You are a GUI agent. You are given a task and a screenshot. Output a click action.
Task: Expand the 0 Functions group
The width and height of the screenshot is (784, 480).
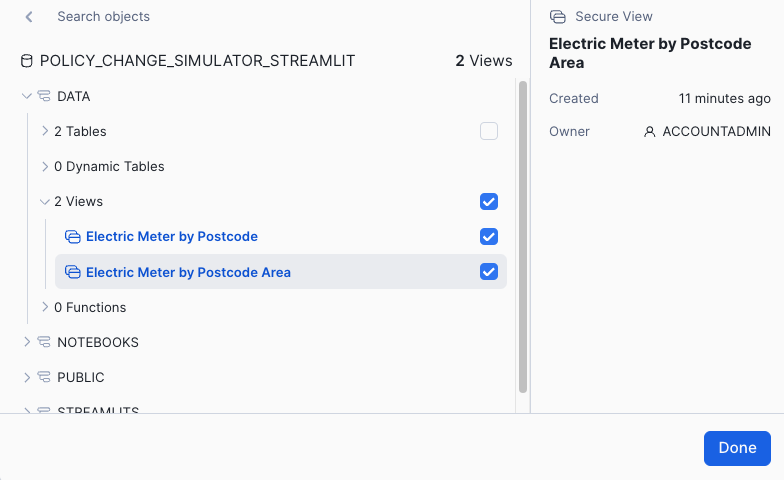(x=45, y=307)
